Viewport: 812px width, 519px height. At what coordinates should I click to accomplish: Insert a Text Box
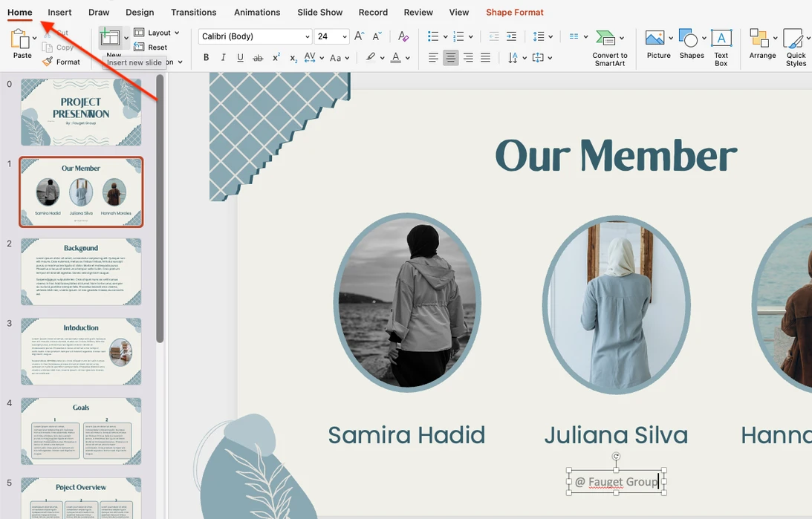pos(721,45)
